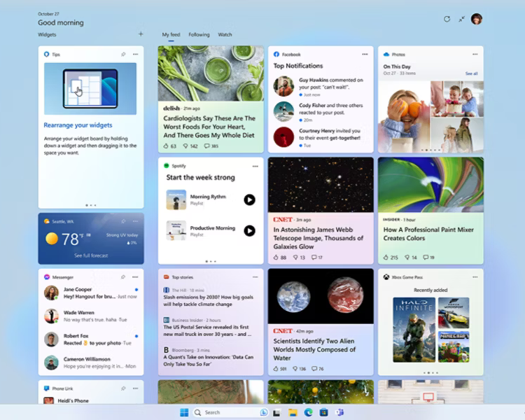Screen dimensions: 525x420
Task: Open the Windows Start button
Action: [x=184, y=412]
